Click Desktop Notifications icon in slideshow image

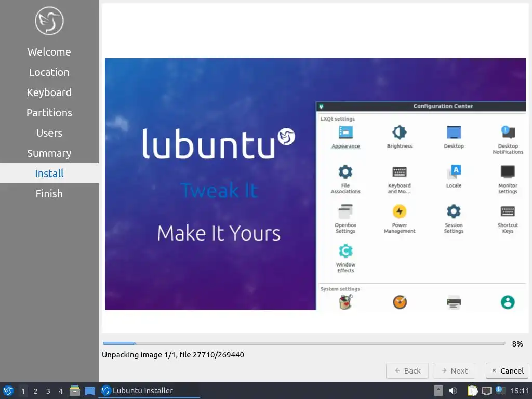point(508,131)
